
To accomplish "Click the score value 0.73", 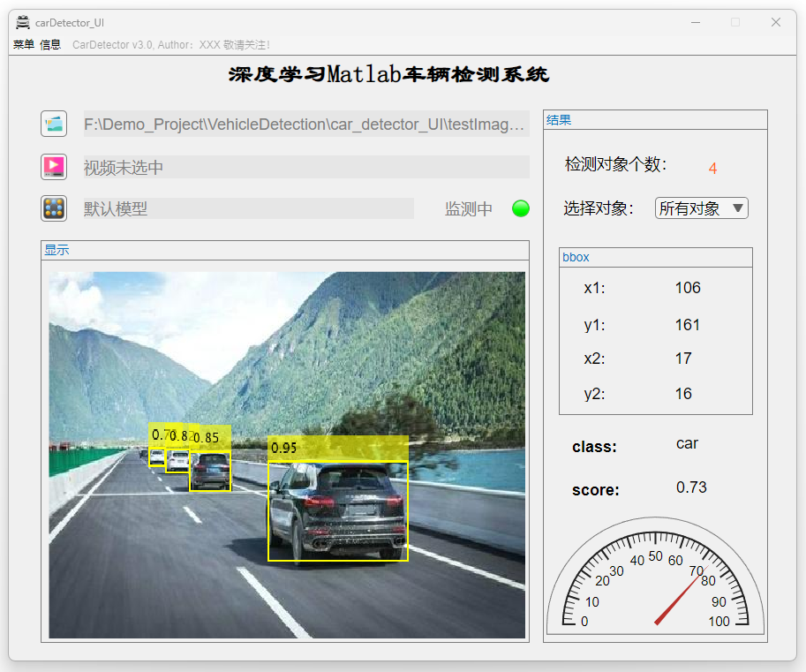I will (691, 487).
